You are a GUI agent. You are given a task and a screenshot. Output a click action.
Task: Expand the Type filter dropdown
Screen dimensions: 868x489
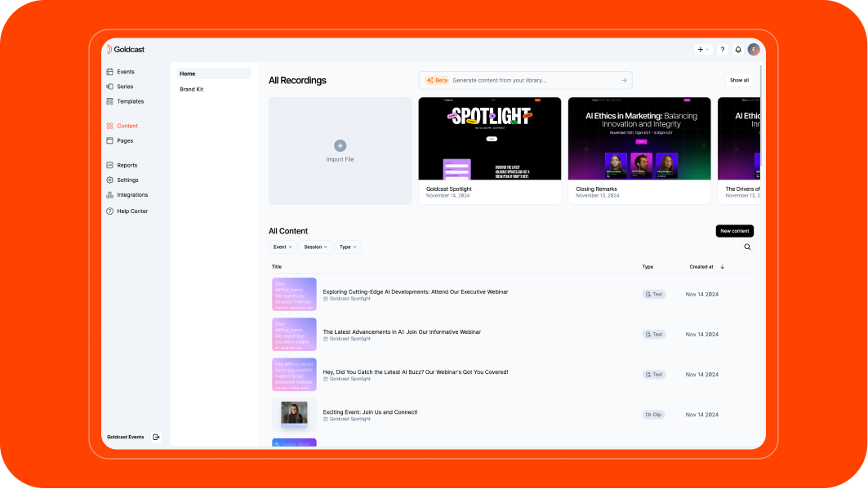[x=348, y=247]
